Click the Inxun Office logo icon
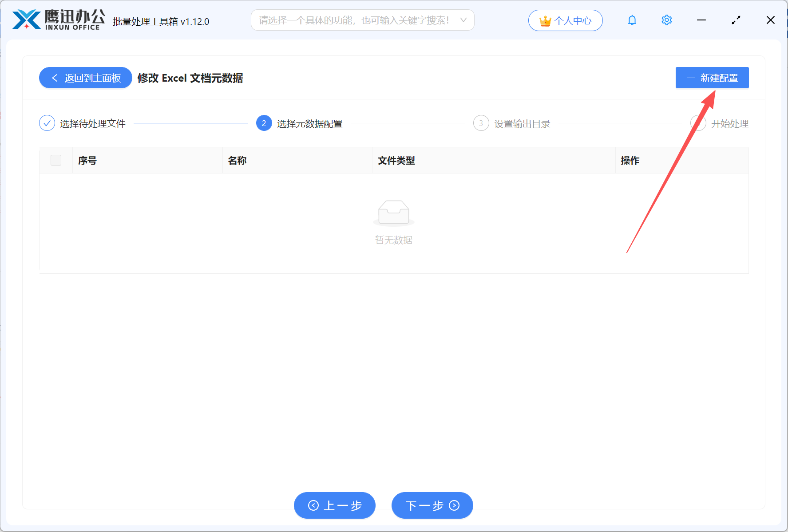Screen dimensions: 788x532 (27, 20)
